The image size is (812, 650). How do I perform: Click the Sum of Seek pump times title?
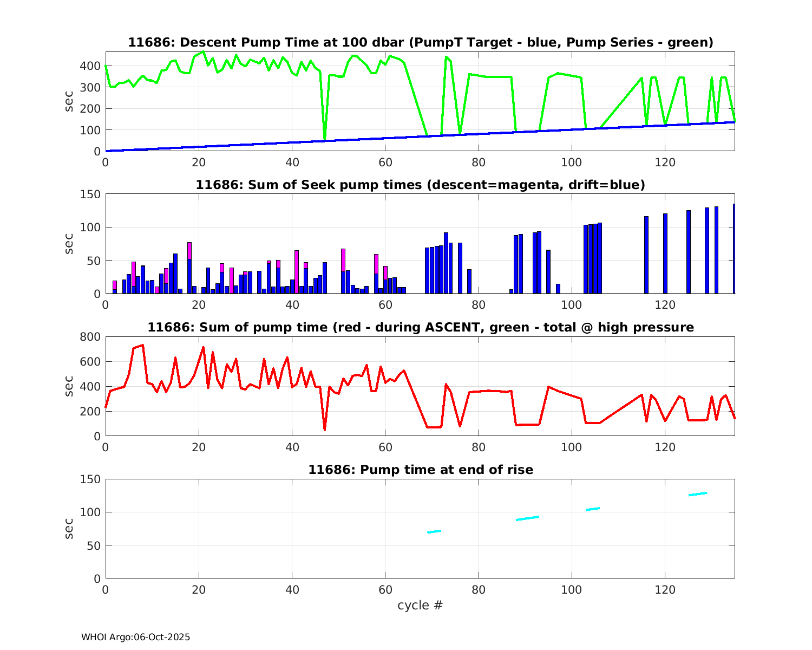point(420,185)
